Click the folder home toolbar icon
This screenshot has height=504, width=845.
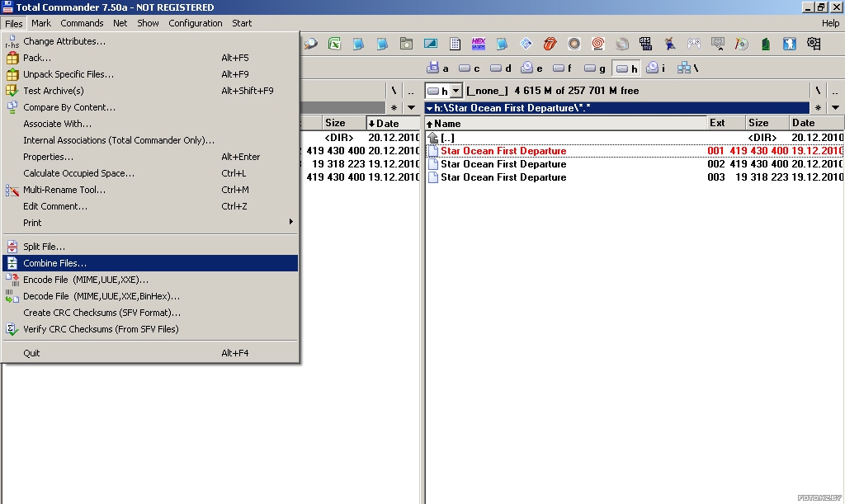tap(406, 44)
